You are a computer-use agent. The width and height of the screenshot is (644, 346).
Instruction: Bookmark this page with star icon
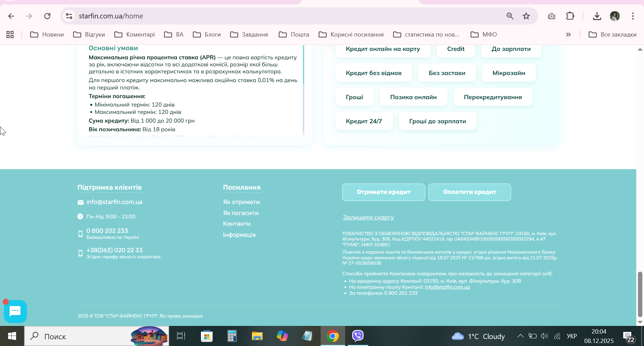(526, 16)
